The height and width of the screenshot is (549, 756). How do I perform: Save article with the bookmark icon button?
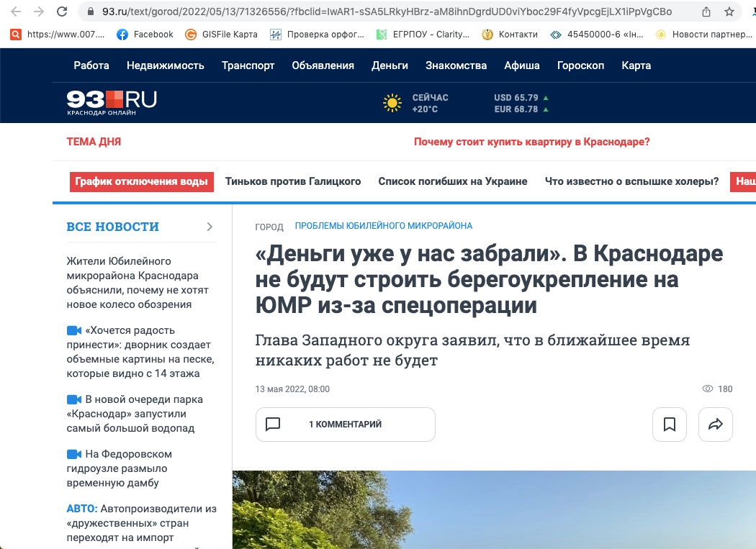click(x=670, y=425)
